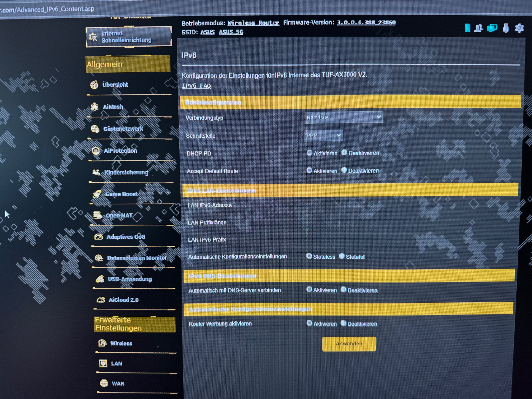Image resolution: width=532 pixels, height=399 pixels.
Task: Click the AiCloud 2.0 cloud icon
Action: [101, 300]
